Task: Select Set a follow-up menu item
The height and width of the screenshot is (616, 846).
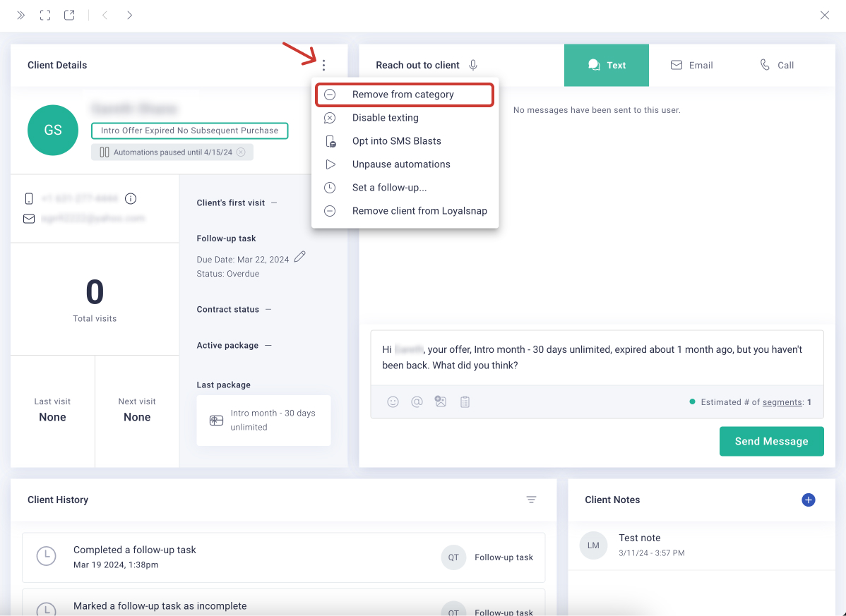Action: click(405, 188)
